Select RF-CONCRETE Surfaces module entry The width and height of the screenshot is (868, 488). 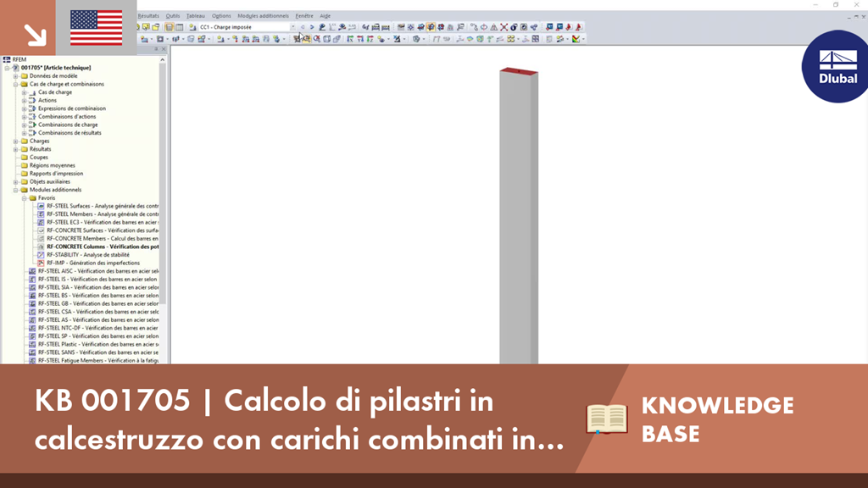pyautogui.click(x=103, y=230)
